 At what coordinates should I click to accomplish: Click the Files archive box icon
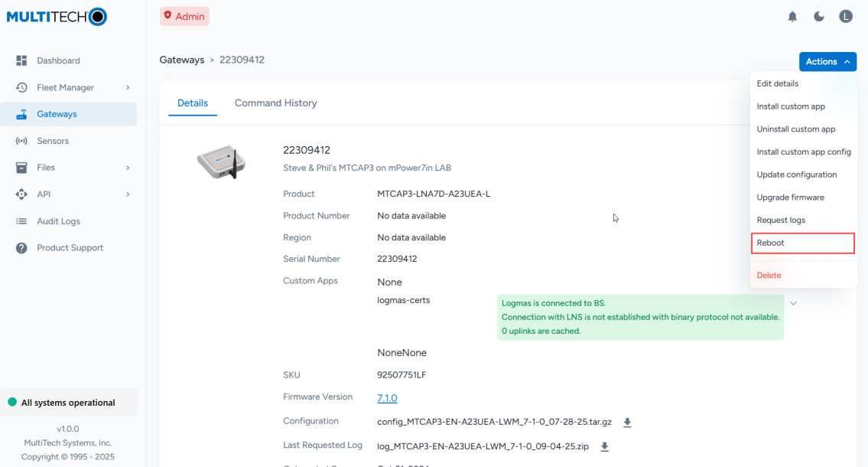(21, 168)
